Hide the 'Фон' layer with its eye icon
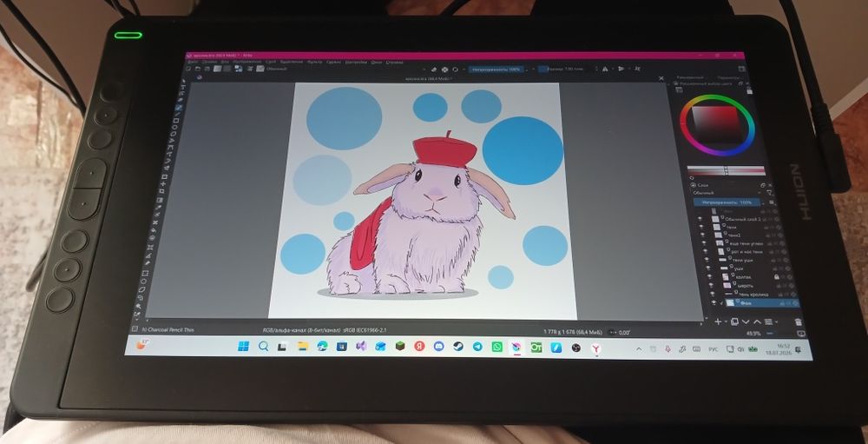This screenshot has width=868, height=444. [713, 302]
